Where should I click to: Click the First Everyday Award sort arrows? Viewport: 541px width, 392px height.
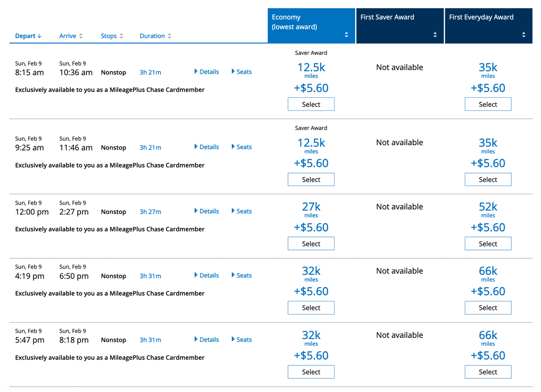pyautogui.click(x=523, y=34)
